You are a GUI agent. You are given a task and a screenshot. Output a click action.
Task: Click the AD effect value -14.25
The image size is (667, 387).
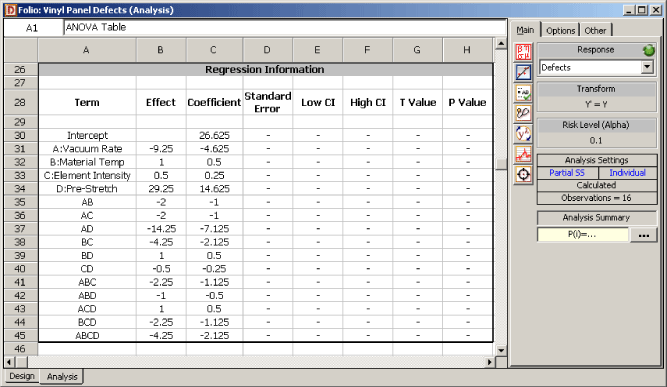click(161, 229)
